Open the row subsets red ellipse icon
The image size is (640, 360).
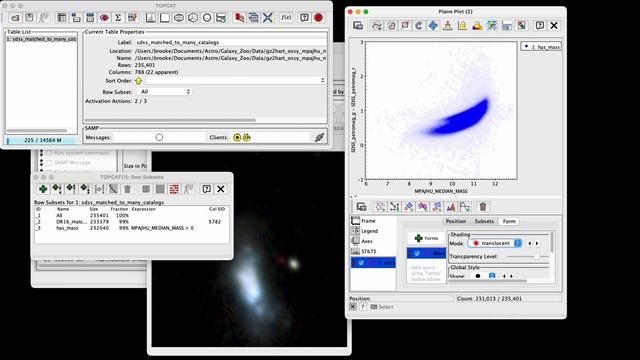click(104, 18)
